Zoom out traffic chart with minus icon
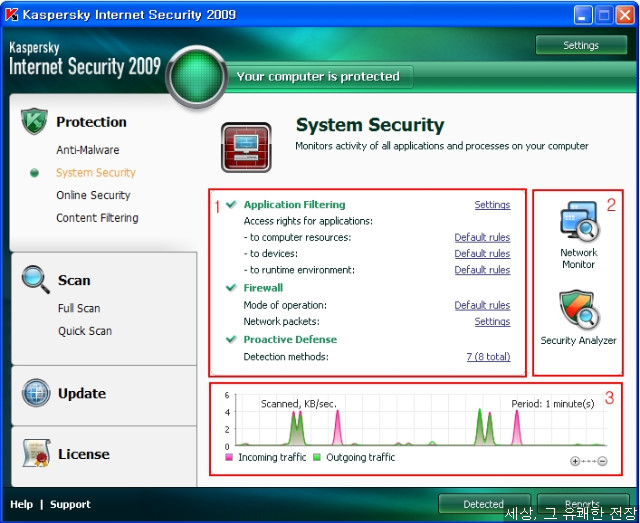Screen dimensions: 640x523 tap(602, 461)
